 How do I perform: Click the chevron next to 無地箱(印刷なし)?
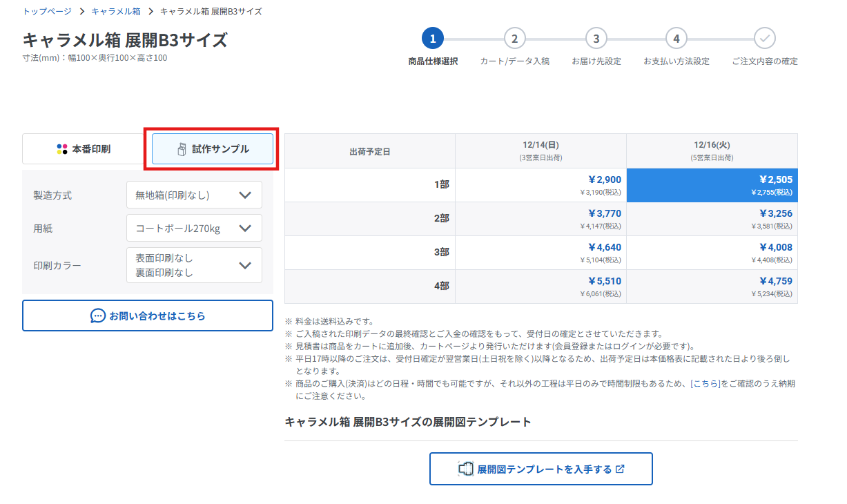[245, 195]
